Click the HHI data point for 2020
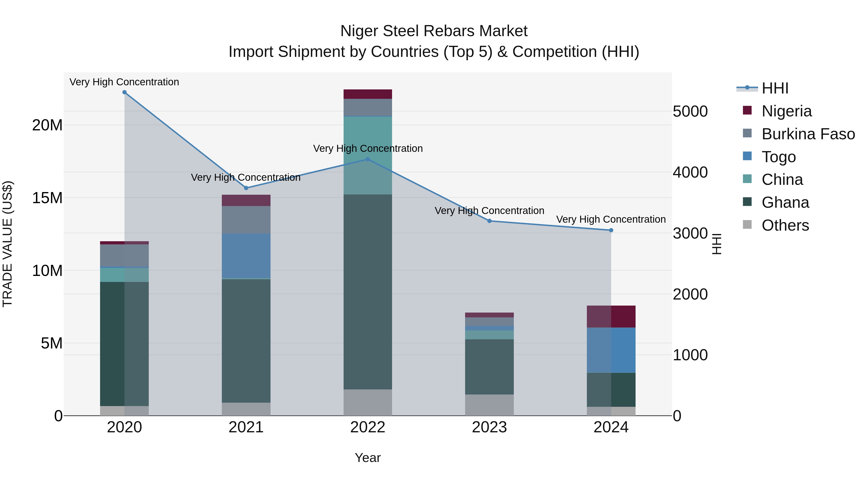The image size is (868, 488). [124, 92]
